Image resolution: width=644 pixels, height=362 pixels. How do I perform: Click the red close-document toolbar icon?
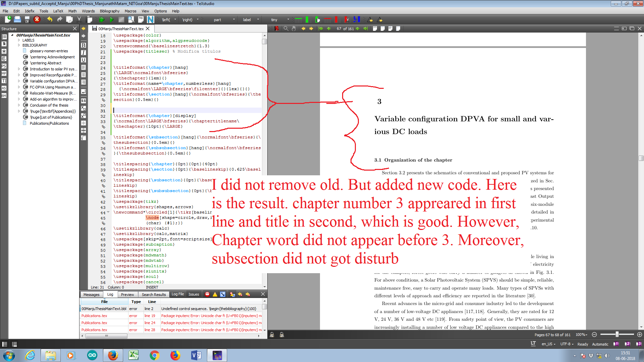[37, 19]
